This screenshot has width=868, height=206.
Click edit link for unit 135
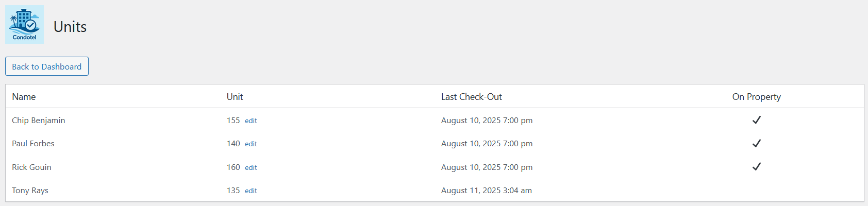tap(251, 191)
